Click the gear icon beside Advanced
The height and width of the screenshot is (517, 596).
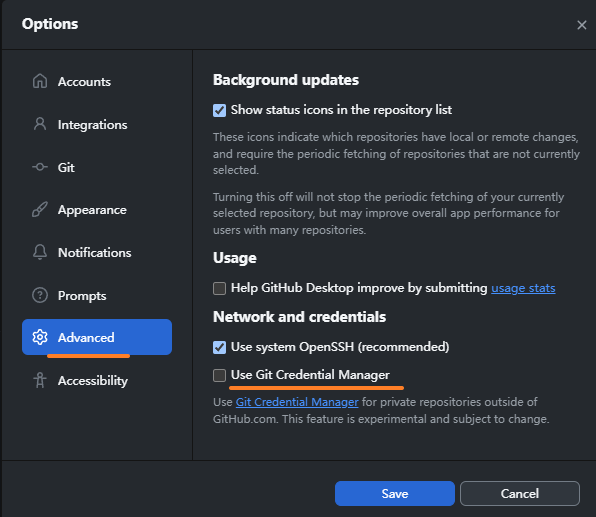(x=40, y=337)
